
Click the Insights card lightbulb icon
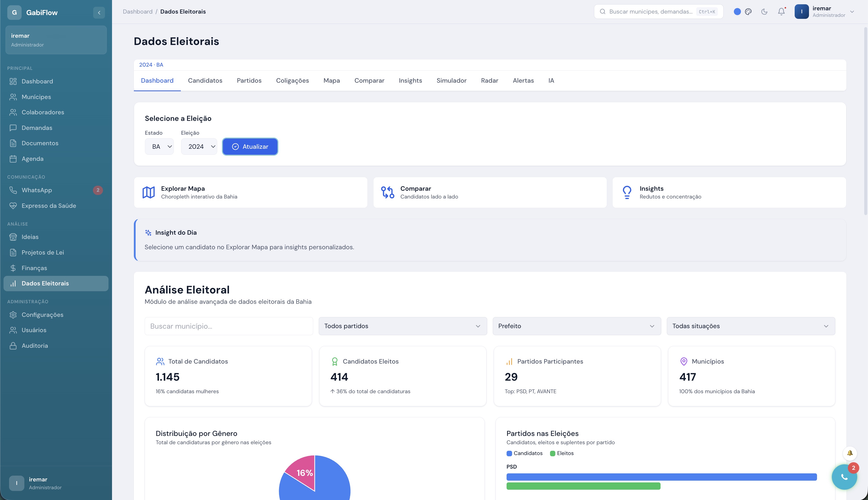pyautogui.click(x=627, y=192)
